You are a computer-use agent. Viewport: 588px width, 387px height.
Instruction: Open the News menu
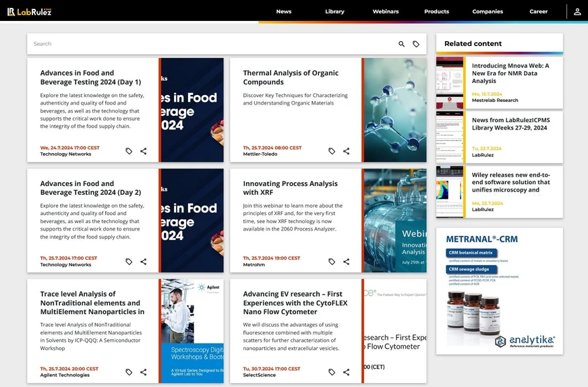pos(284,11)
